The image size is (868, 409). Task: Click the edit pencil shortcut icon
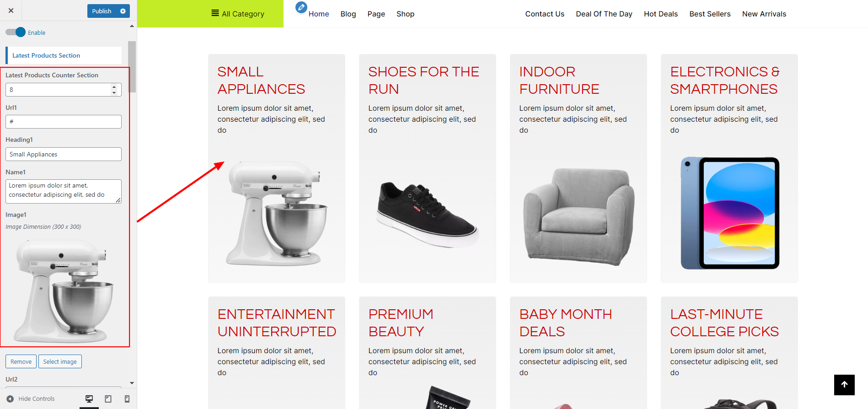(301, 7)
